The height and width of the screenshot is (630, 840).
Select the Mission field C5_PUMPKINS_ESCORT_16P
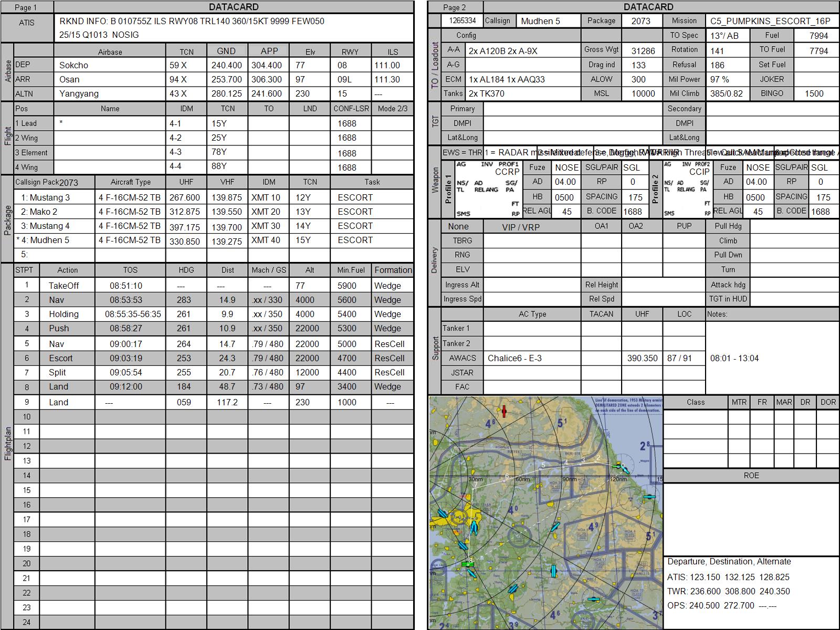[x=770, y=21]
